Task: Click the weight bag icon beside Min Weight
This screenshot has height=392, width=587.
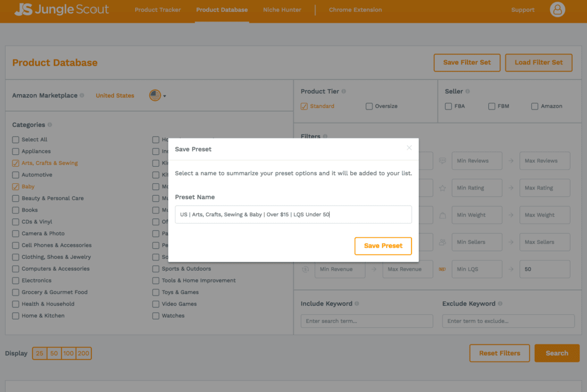Action: (x=443, y=214)
